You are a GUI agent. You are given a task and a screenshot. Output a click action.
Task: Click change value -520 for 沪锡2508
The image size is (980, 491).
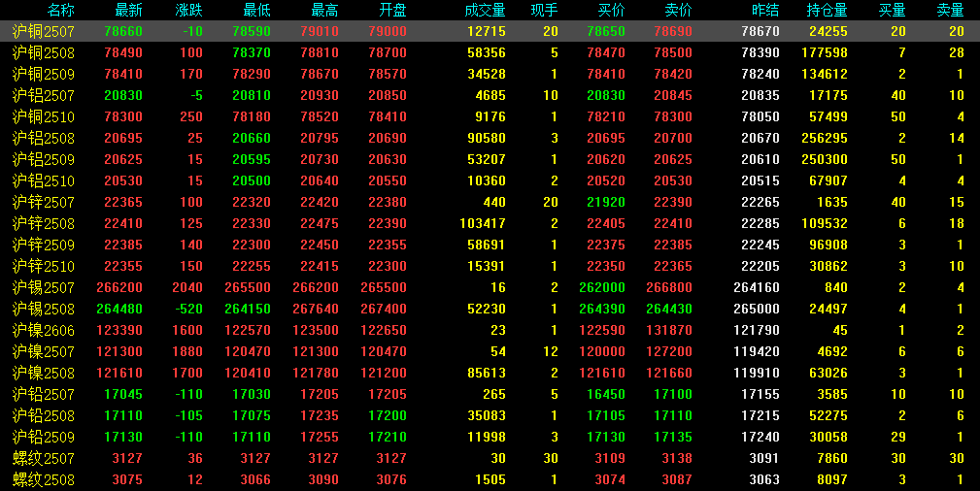click(187, 309)
